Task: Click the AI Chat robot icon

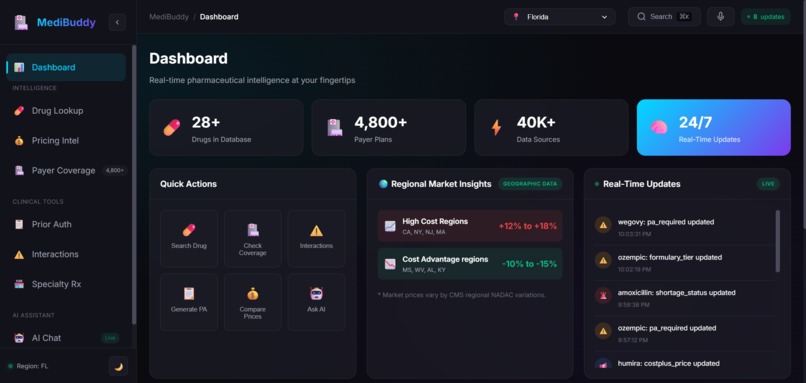Action: coord(19,338)
